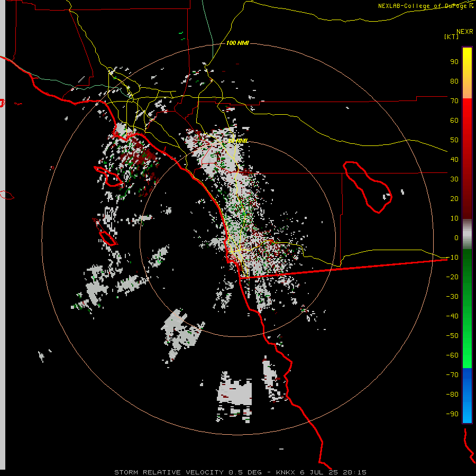Click the 30 value on velocity scale
The width and height of the screenshot is (476, 476).
[x=454, y=179]
